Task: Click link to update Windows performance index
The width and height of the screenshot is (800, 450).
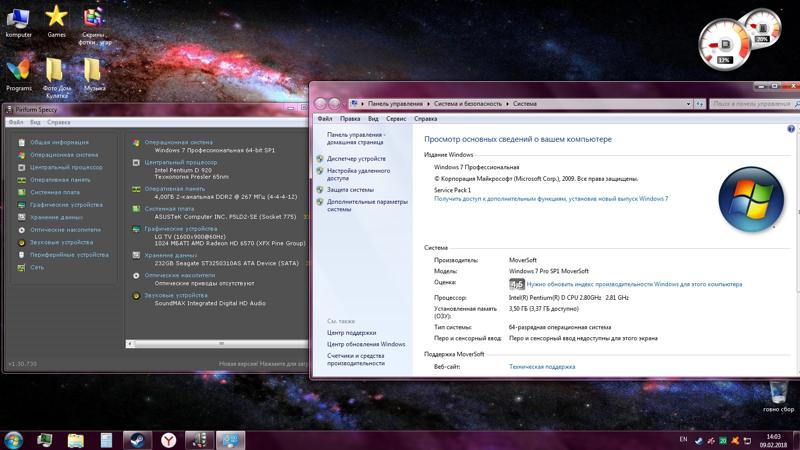Action: 634,284
